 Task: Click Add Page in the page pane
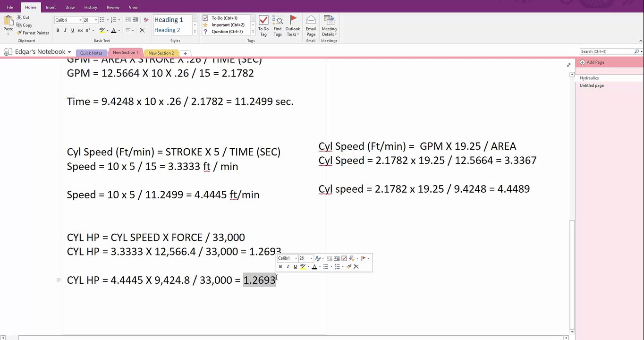[592, 62]
